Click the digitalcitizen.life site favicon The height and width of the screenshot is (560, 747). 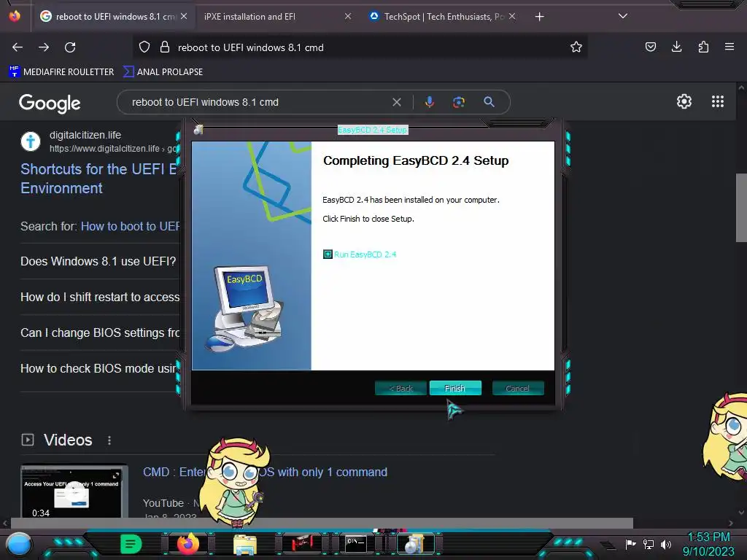point(31,141)
